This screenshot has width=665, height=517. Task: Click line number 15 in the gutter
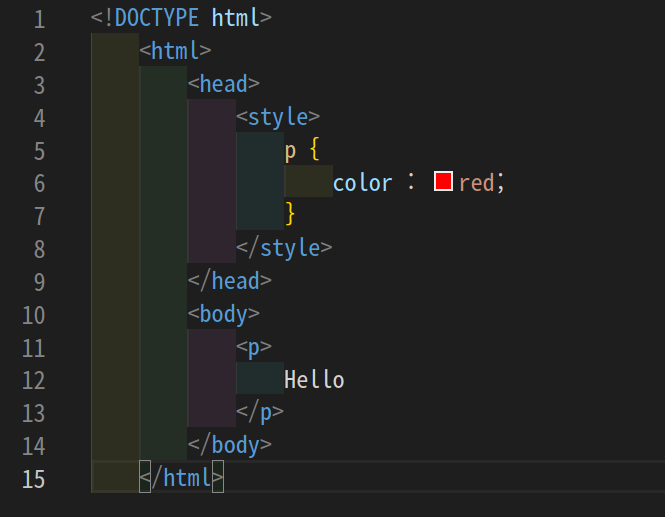coord(34,479)
